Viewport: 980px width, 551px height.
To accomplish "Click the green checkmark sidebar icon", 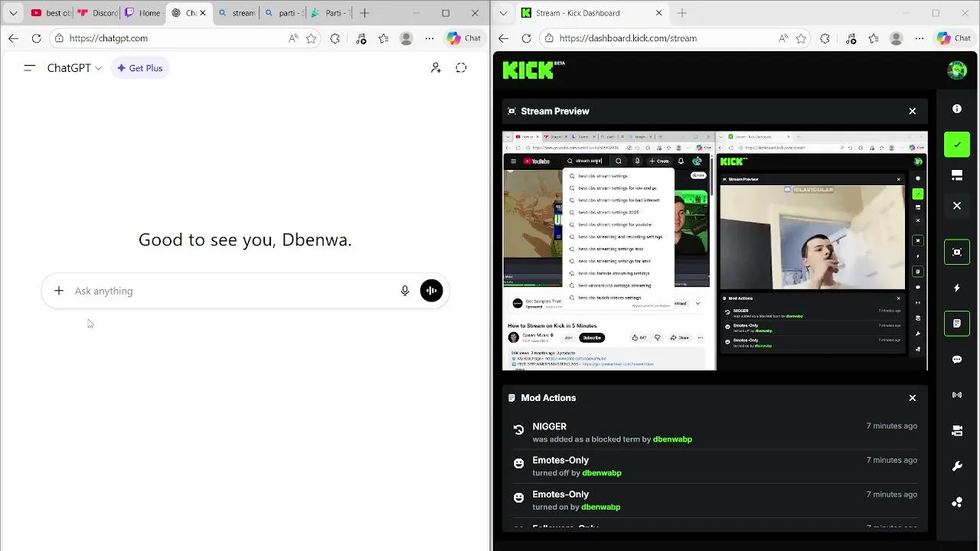I will point(957,145).
